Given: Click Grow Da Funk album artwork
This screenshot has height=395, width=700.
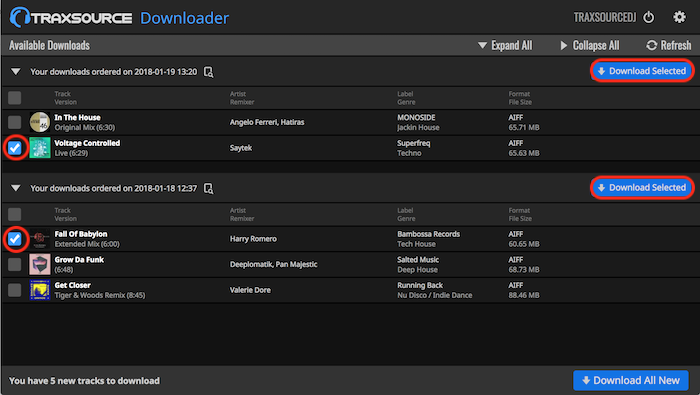Looking at the screenshot, I should point(40,264).
